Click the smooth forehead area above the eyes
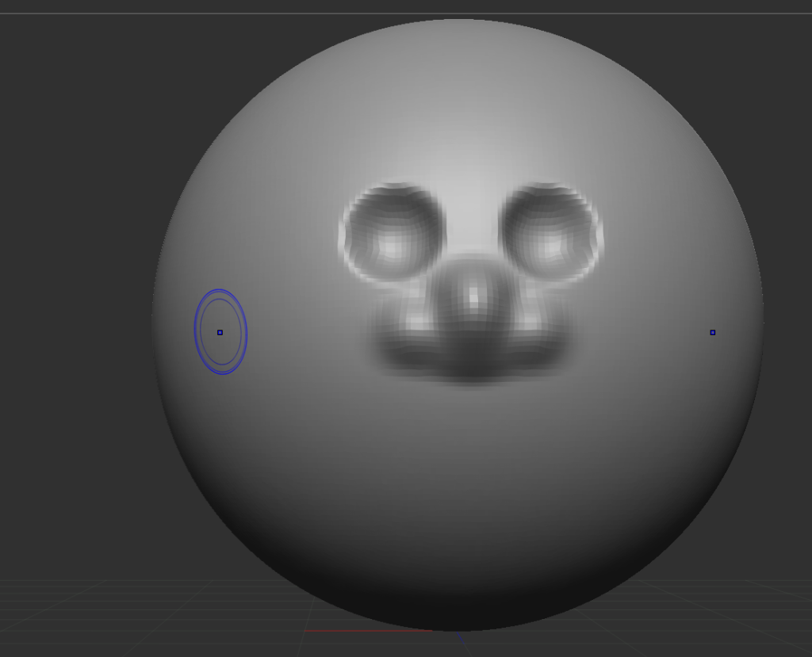This screenshot has width=812, height=657. pos(468,127)
